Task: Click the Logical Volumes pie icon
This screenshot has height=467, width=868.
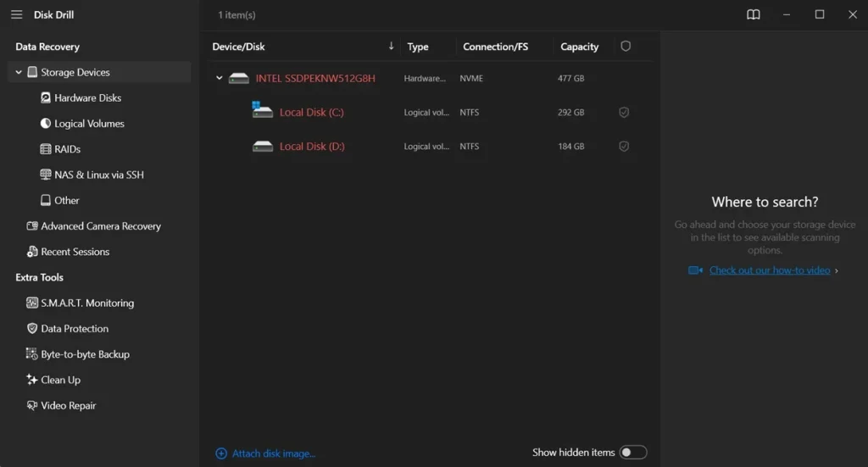Action: (x=46, y=124)
